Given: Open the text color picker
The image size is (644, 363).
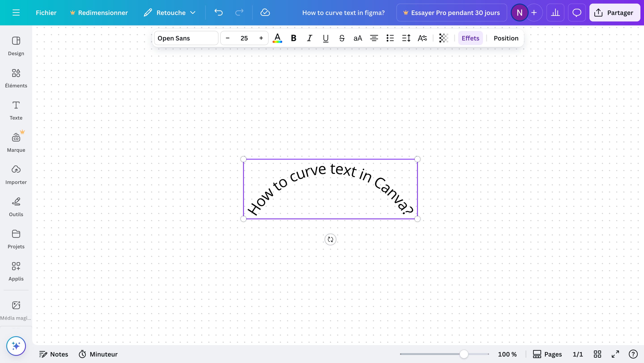Looking at the screenshot, I should (277, 38).
